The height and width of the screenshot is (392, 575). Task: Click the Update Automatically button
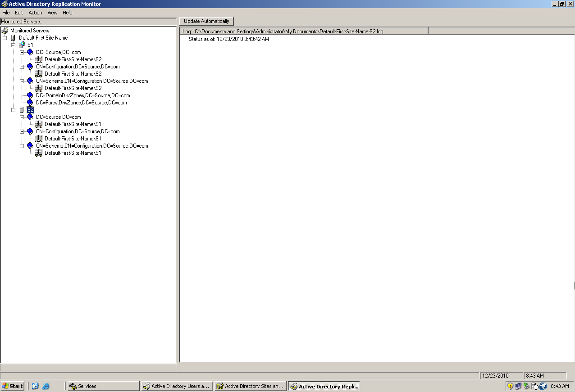(x=206, y=21)
